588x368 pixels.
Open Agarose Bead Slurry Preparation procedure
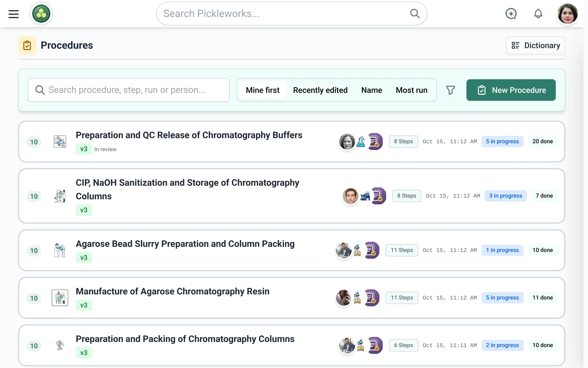pyautogui.click(x=185, y=244)
